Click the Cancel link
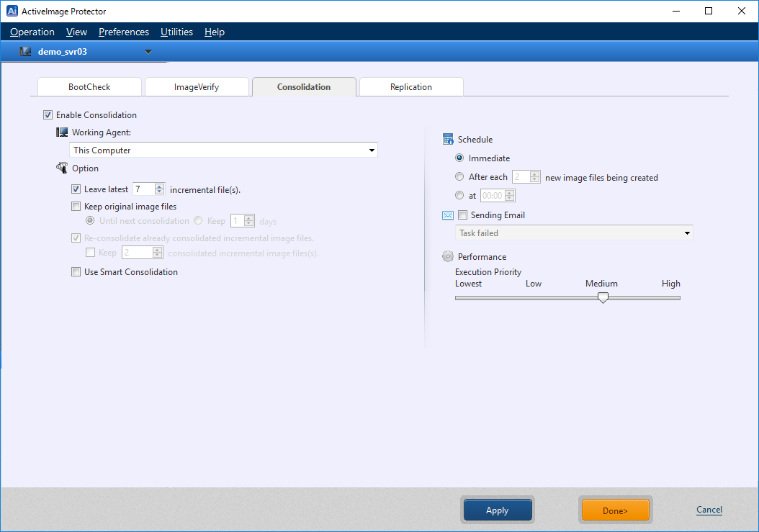 [709, 510]
